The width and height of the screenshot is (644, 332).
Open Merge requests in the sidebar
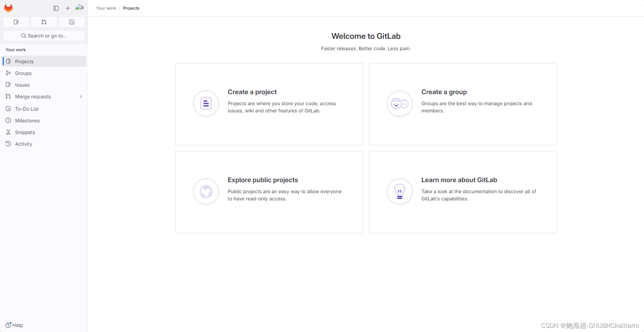[x=44, y=97]
